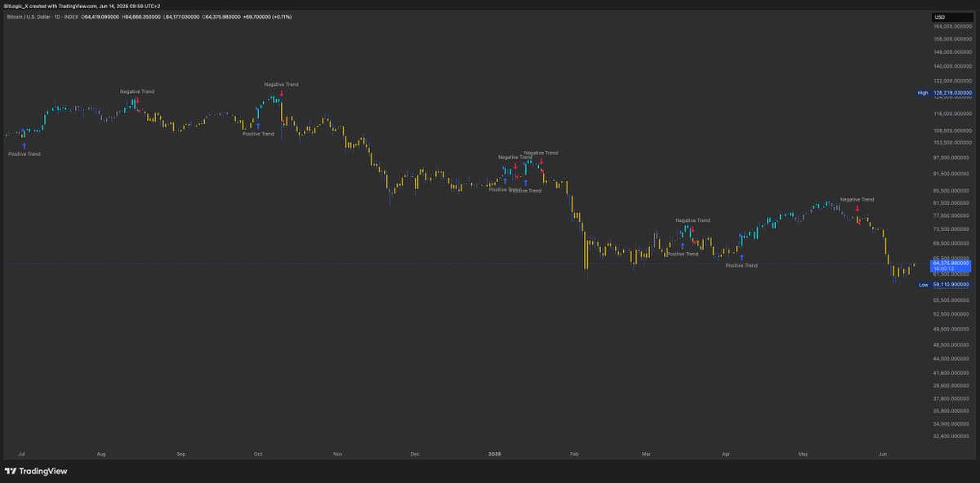Click the Positive Trend label in early April
This screenshot has height=483, width=980.
[742, 265]
